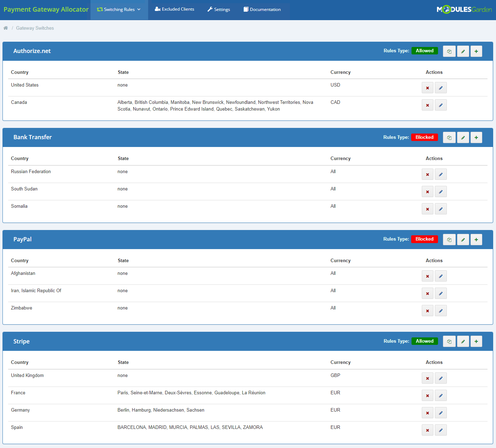Screen dimensions: 496x448
Task: Delete the Russian Federation rule with the X icon
Action: click(427, 174)
